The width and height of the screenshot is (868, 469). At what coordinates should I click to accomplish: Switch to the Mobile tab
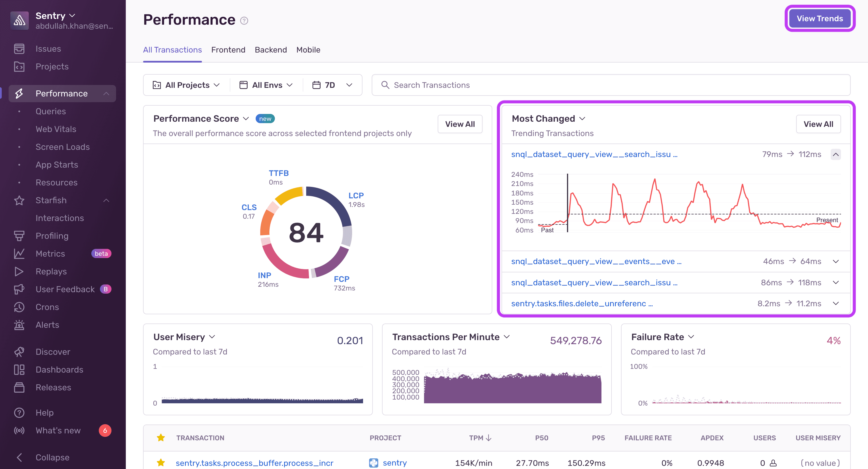[308, 50]
